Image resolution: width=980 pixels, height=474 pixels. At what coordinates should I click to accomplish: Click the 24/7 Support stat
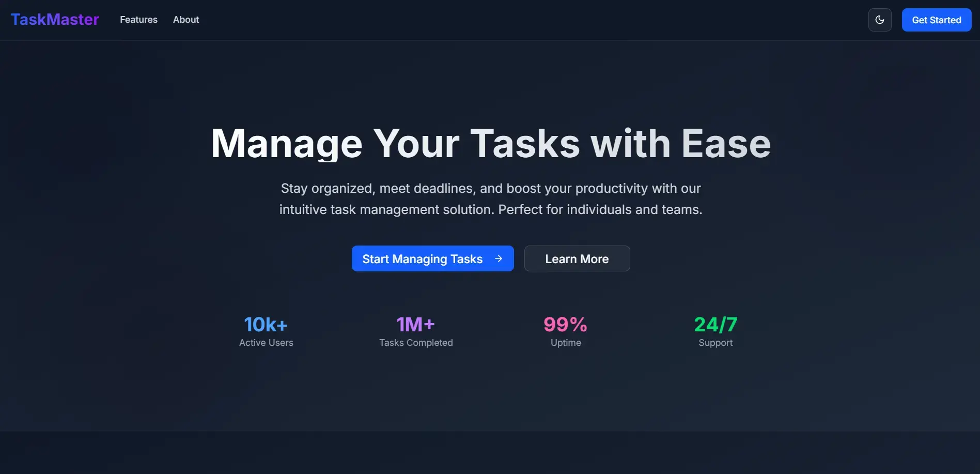tap(715, 324)
